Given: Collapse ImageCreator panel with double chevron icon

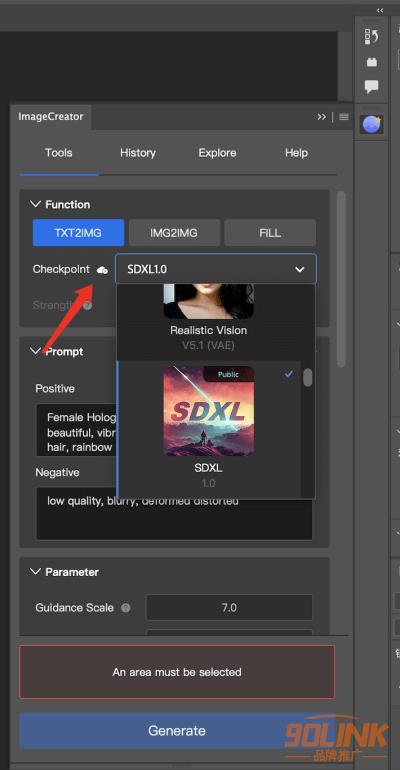Looking at the screenshot, I should click(321, 117).
